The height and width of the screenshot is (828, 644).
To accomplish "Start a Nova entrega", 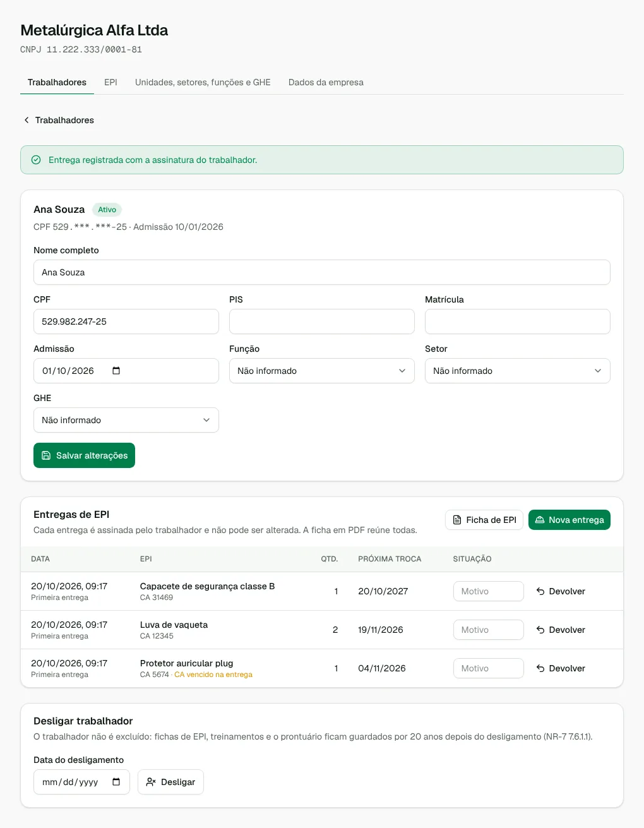I will click(569, 520).
